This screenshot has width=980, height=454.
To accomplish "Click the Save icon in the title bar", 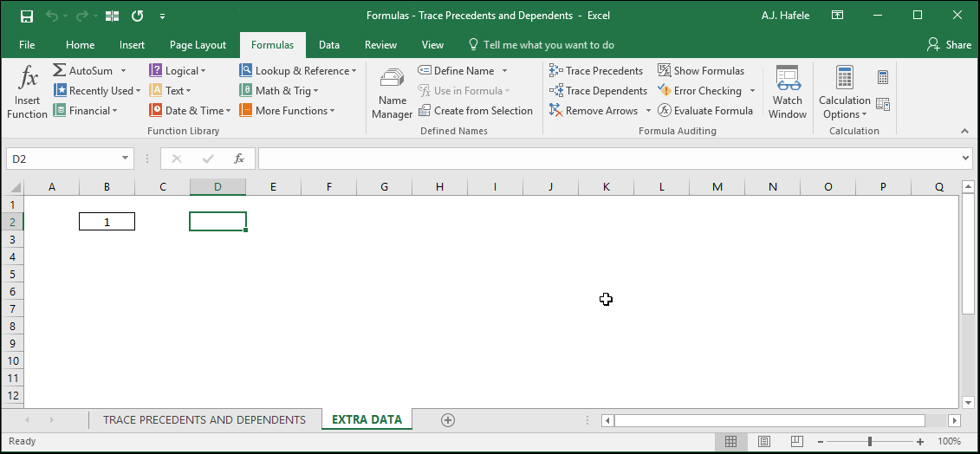I will pyautogui.click(x=26, y=16).
